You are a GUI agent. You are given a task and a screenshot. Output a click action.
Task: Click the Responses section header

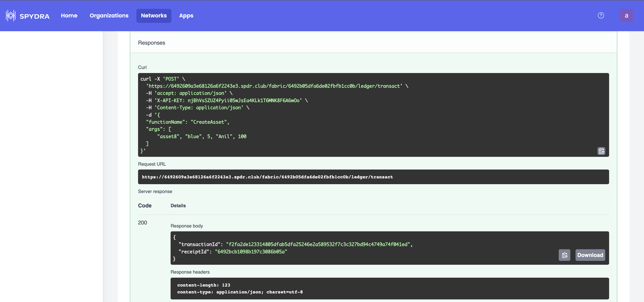(151, 43)
